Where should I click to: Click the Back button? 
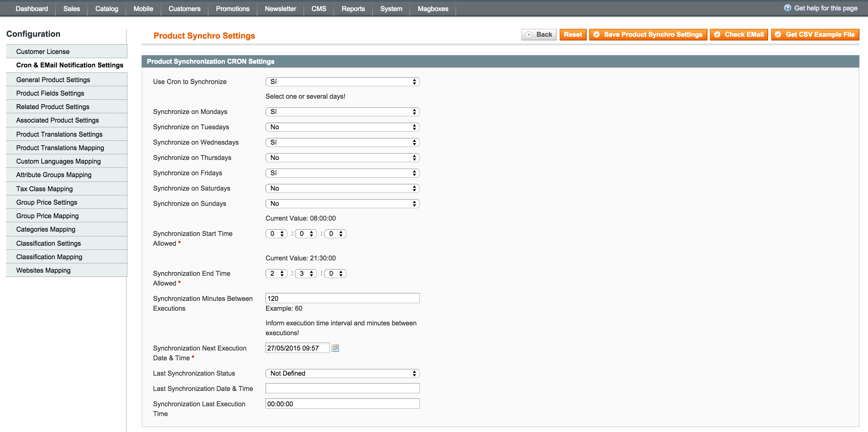[539, 34]
